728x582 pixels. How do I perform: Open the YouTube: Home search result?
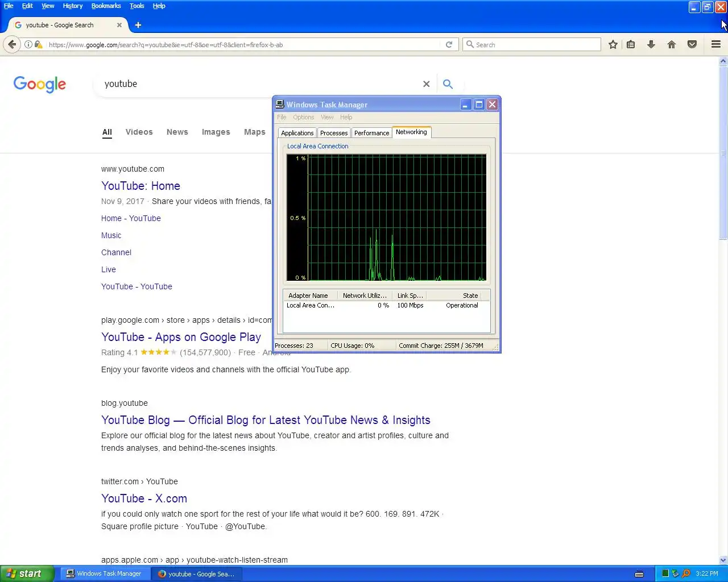[x=140, y=186]
